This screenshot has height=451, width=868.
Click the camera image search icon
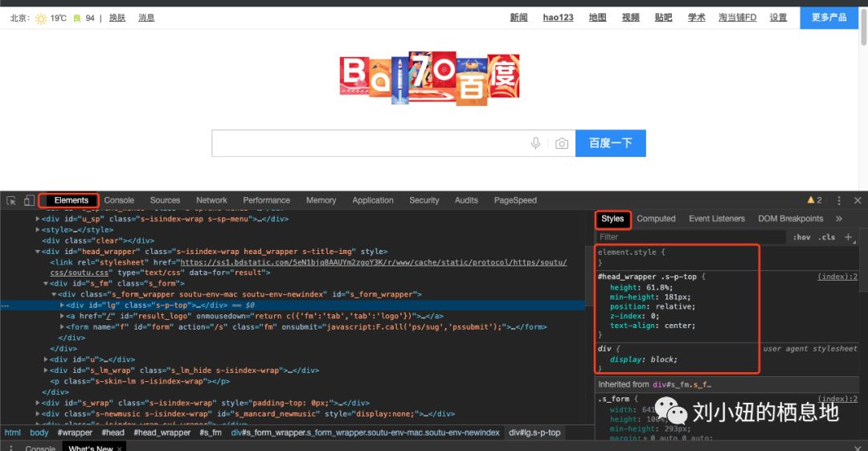tap(562, 143)
